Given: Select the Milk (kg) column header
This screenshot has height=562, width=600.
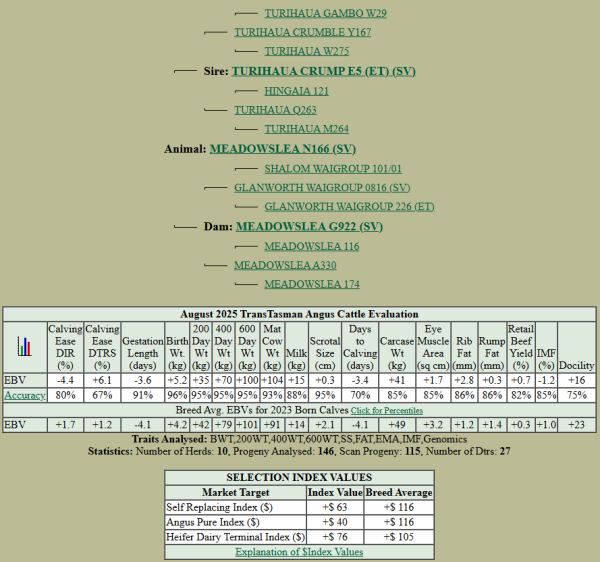Looking at the screenshot, I should coord(297,347).
